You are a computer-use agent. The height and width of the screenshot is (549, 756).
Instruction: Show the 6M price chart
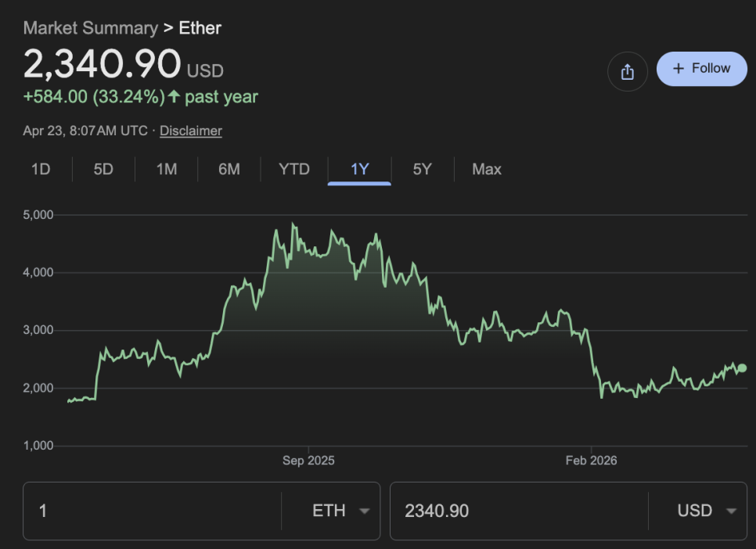click(x=229, y=169)
